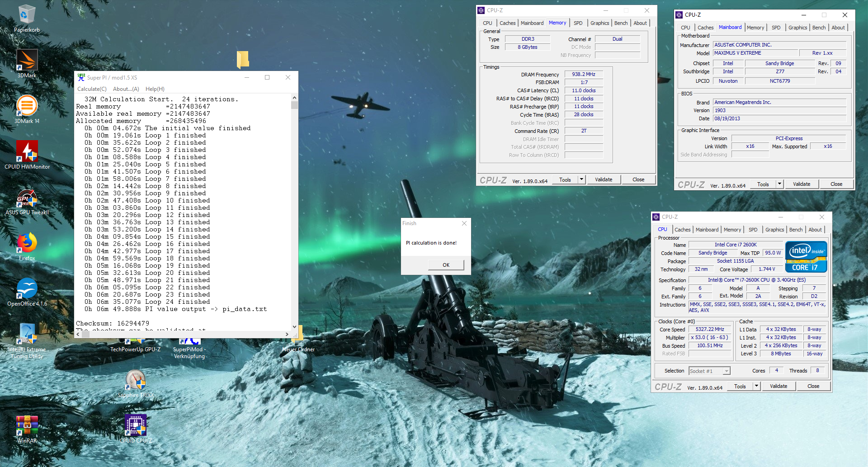Open the Tools dropdown arrow in CPU tab CPU-Z window
868x467 pixels.
coord(756,386)
